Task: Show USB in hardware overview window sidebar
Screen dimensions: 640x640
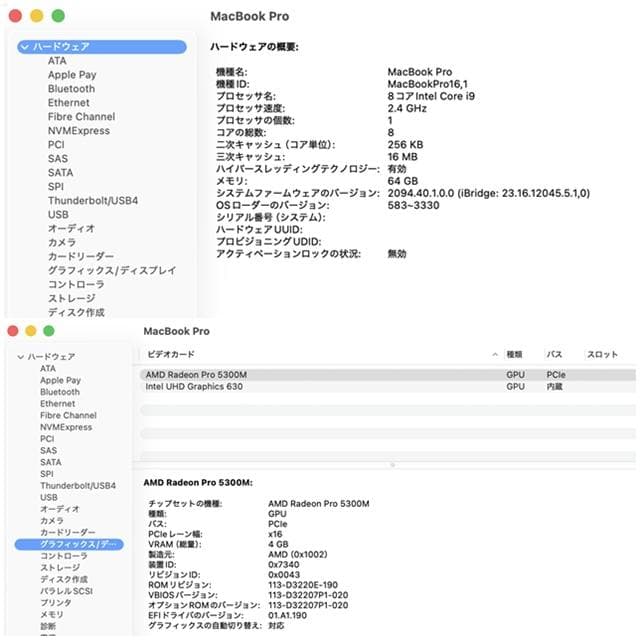Action: tap(58, 214)
